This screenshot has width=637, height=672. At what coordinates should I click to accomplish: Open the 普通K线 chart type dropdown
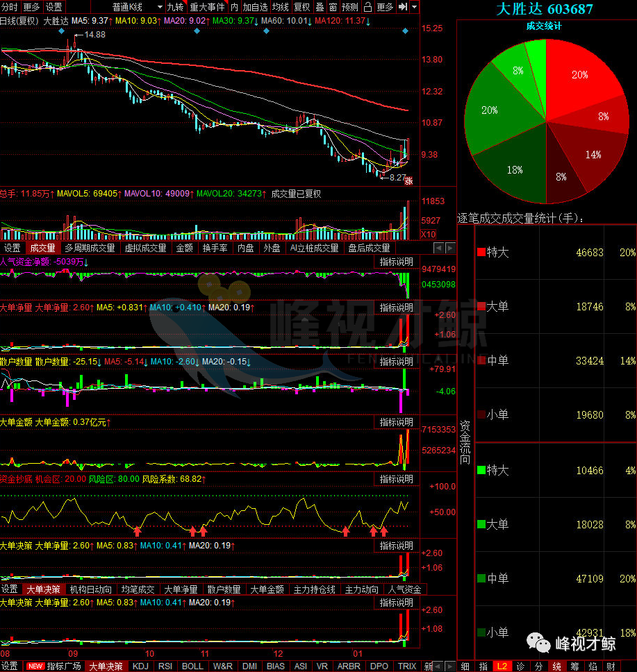tap(136, 7)
